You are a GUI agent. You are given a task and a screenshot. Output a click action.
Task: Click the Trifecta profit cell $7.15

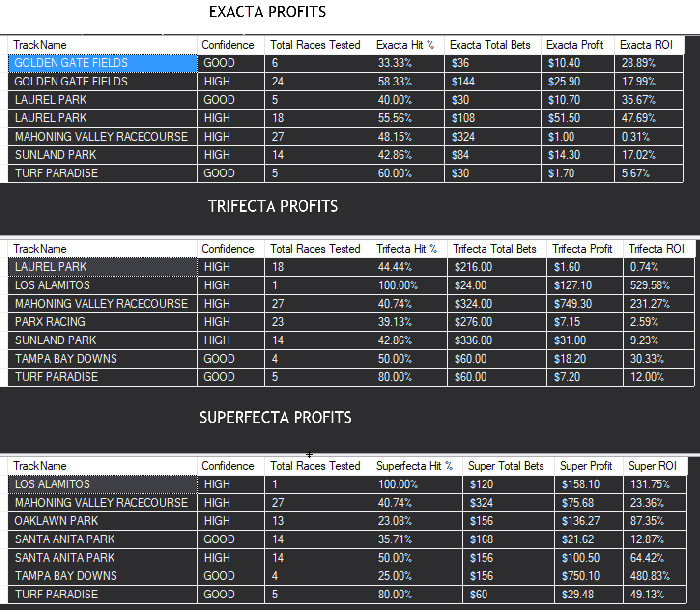pyautogui.click(x=585, y=322)
